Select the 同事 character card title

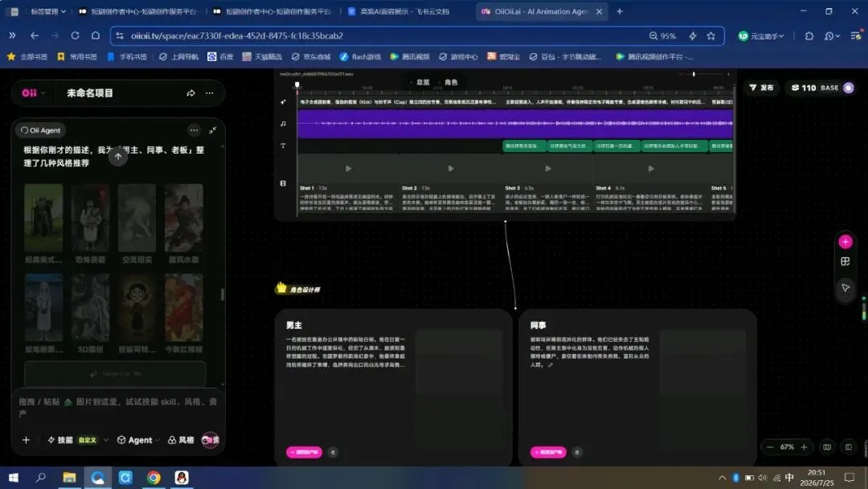(538, 325)
